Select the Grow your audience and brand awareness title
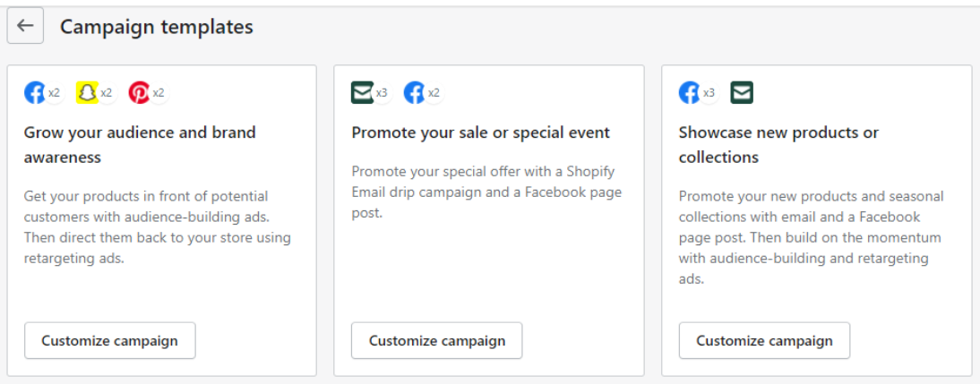This screenshot has width=980, height=384. [140, 145]
